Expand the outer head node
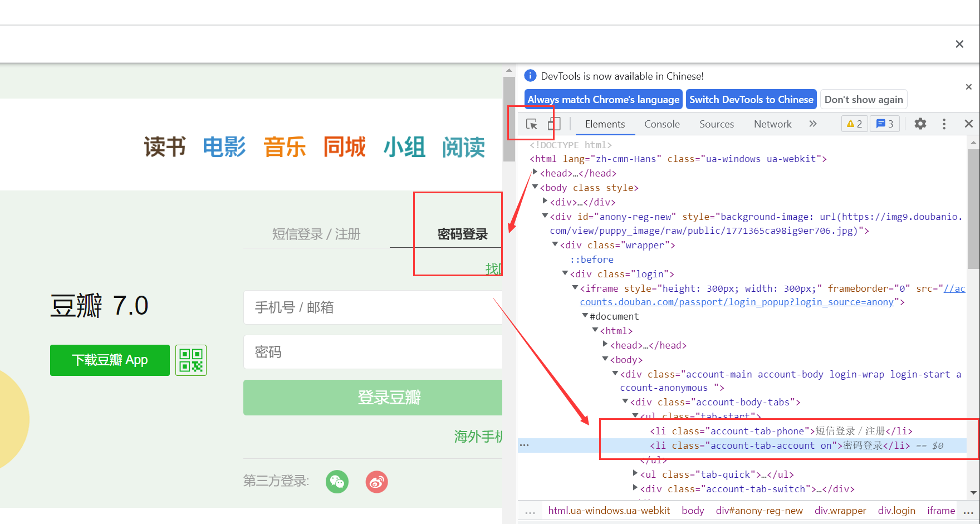The width and height of the screenshot is (980, 524). point(535,172)
